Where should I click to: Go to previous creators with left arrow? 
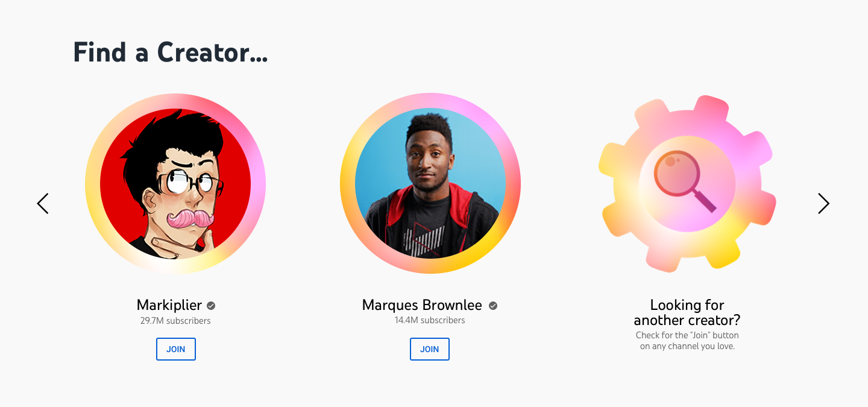(x=43, y=204)
